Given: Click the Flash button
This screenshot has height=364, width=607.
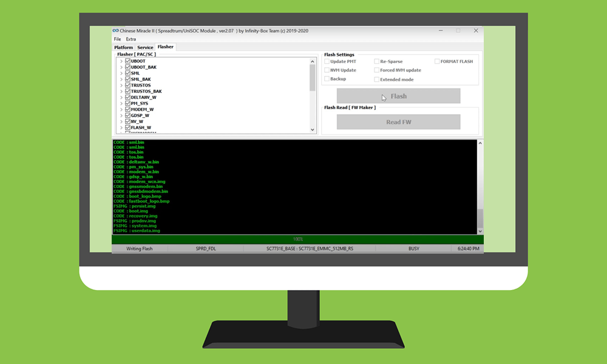Looking at the screenshot, I should [398, 96].
